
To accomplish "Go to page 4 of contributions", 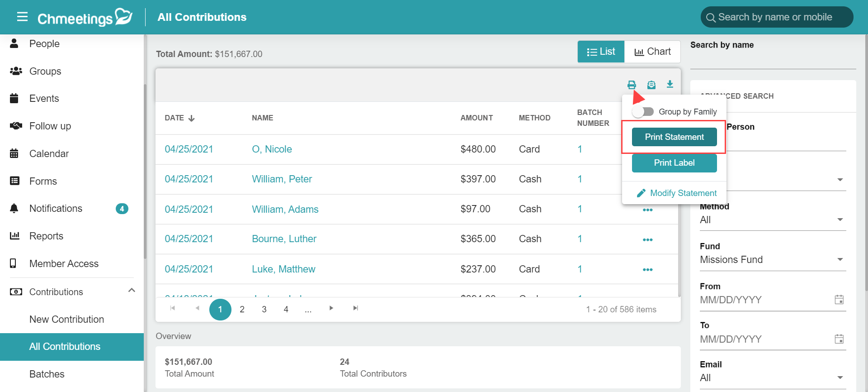I will tap(286, 310).
